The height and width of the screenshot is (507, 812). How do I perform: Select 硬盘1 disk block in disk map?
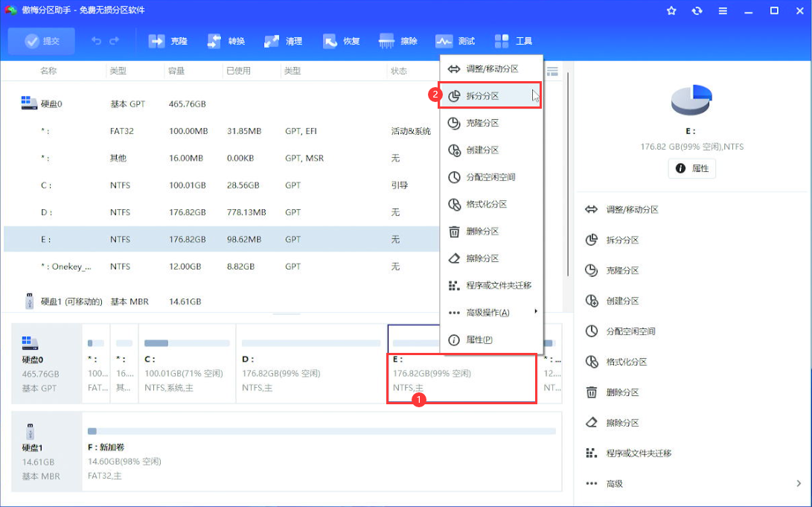click(x=47, y=452)
